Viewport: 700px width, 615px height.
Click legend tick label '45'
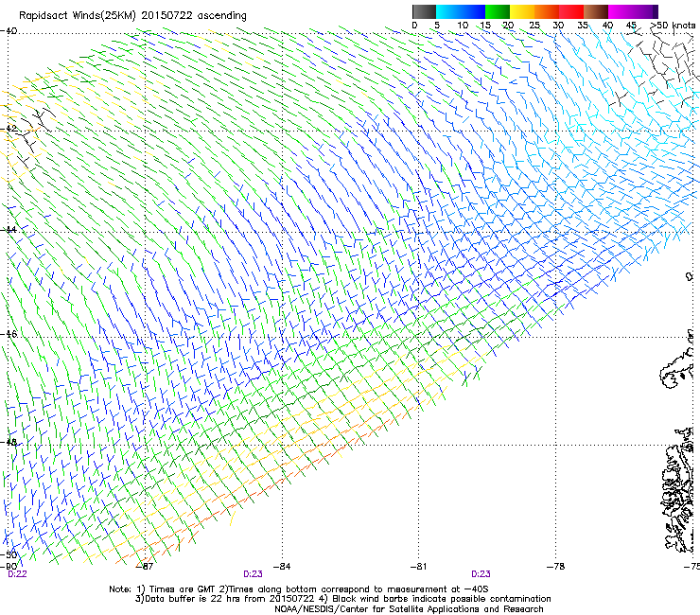[631, 26]
